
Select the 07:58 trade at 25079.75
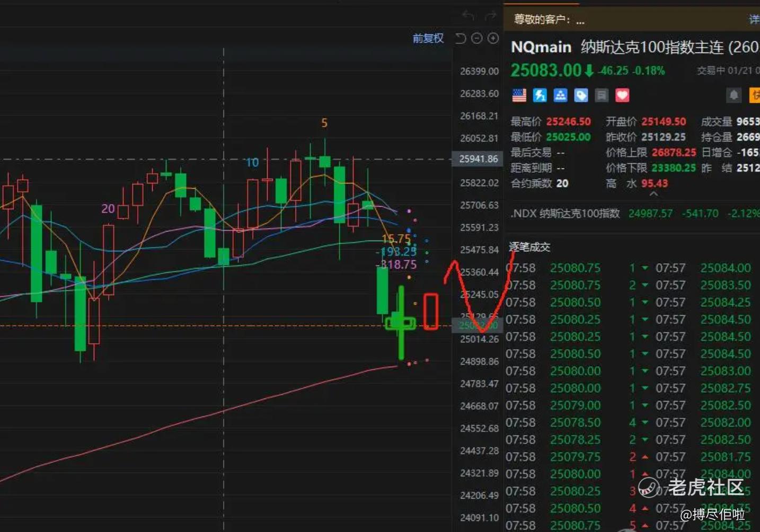point(575,457)
